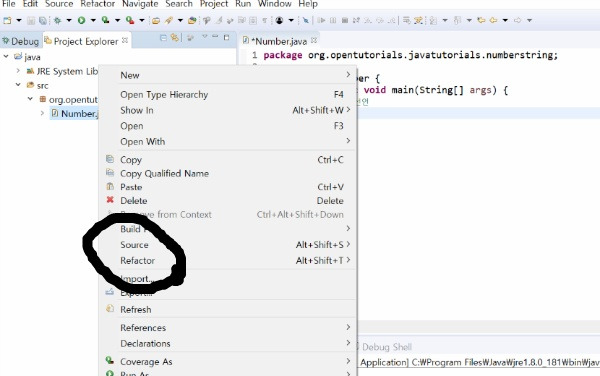Open the New wizard dropdown arrow
The image size is (600, 376).
tap(19, 20)
